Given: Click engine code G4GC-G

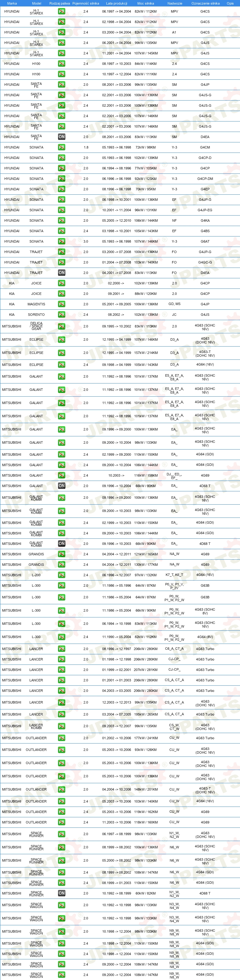Looking at the screenshot, I should 205,263.
